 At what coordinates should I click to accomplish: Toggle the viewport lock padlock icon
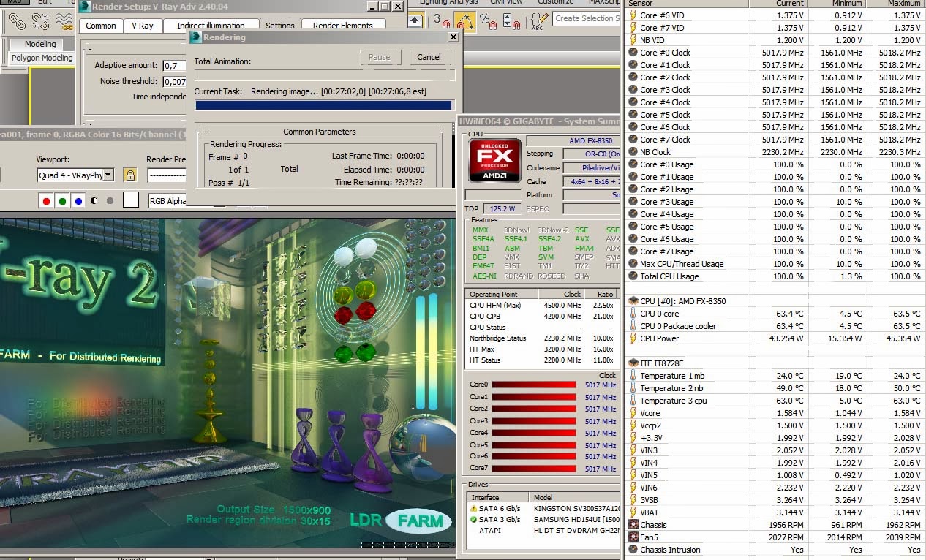point(129,175)
